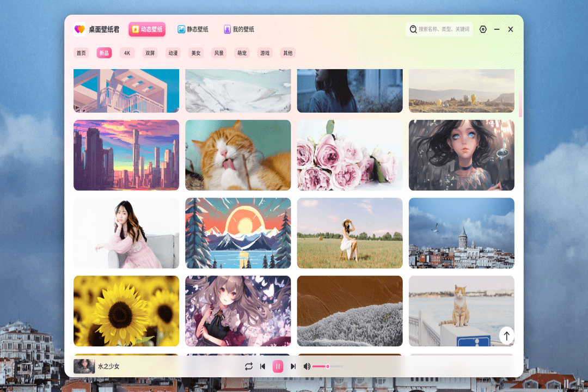Open the 水之少女 now-playing thumbnail
The width and height of the screenshot is (588, 392).
pyautogui.click(x=84, y=366)
